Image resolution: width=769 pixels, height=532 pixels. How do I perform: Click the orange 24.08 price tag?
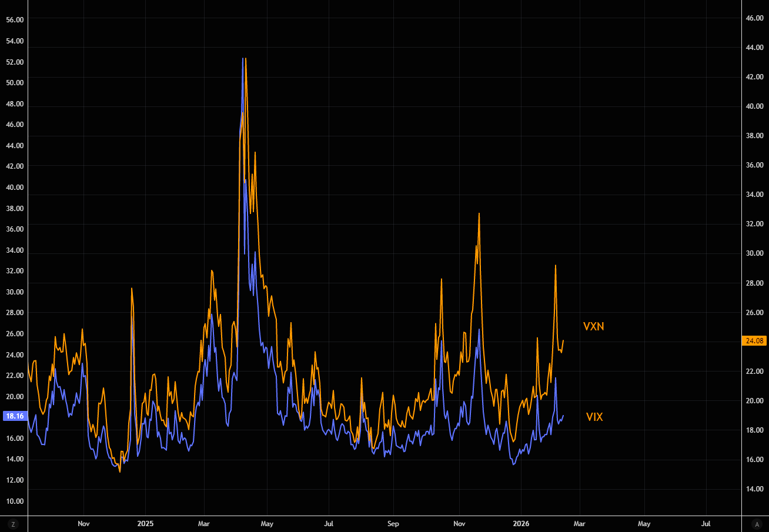[x=754, y=340]
